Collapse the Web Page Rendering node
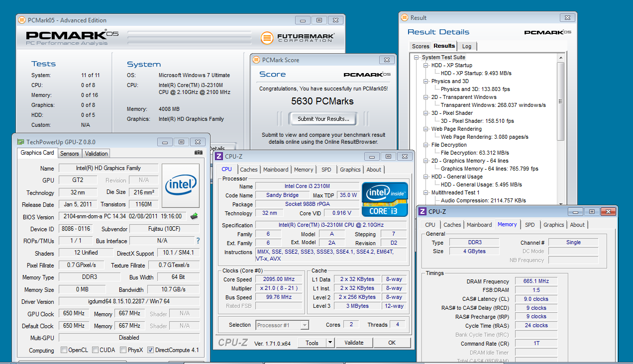This screenshot has height=364, width=633. tap(426, 129)
